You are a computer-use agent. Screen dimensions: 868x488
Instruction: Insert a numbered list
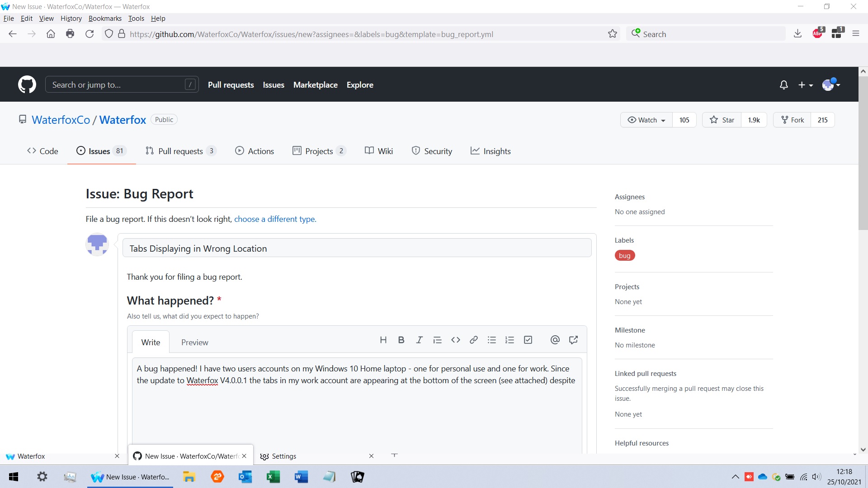tap(509, 340)
